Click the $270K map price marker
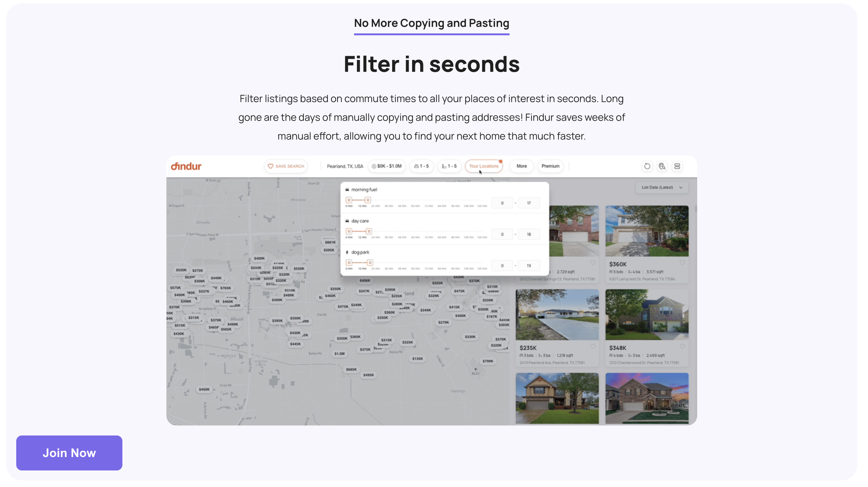The image size is (868, 487). [443, 322]
